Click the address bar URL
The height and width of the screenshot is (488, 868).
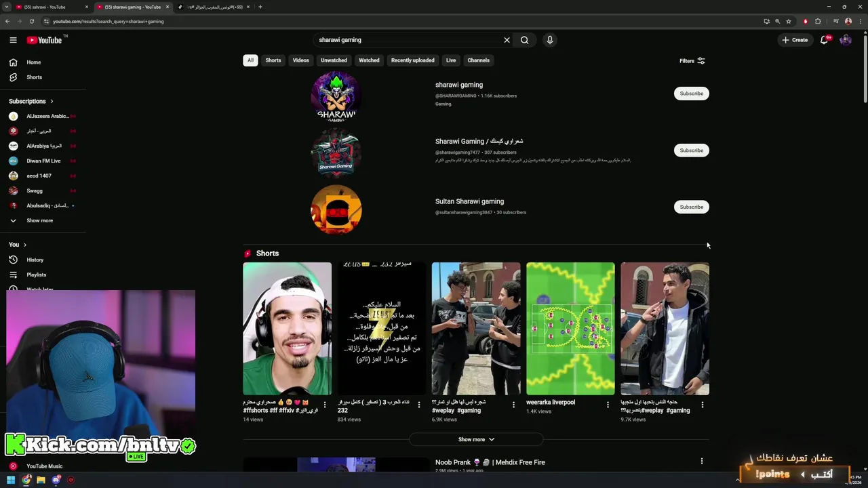[108, 21]
